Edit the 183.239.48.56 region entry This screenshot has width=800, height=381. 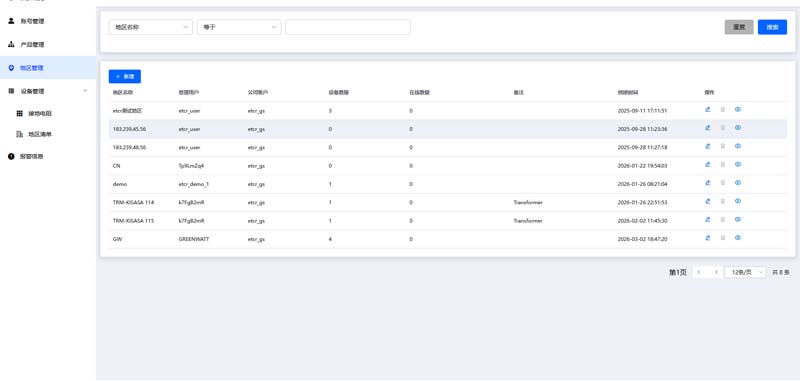tap(708, 146)
